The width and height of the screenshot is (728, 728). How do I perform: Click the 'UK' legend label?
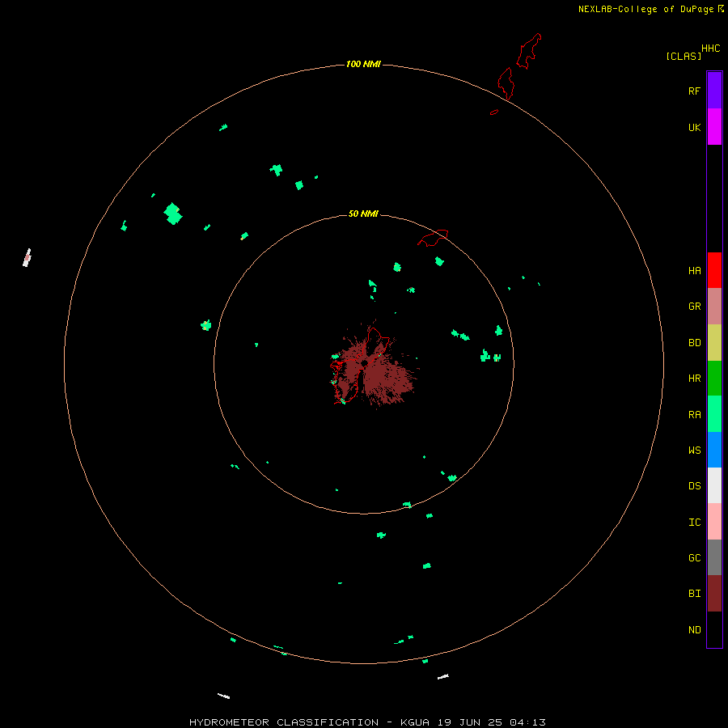pyautogui.click(x=694, y=127)
